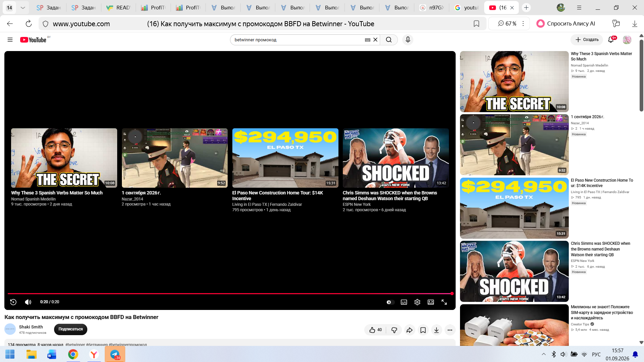Open more actions ellipsis menu
The width and height of the screenshot is (644, 362).
450,330
